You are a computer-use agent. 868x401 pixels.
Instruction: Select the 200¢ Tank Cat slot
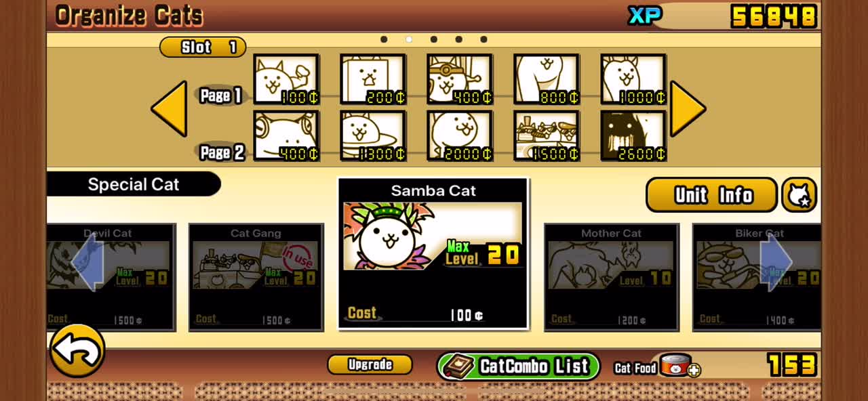372,79
